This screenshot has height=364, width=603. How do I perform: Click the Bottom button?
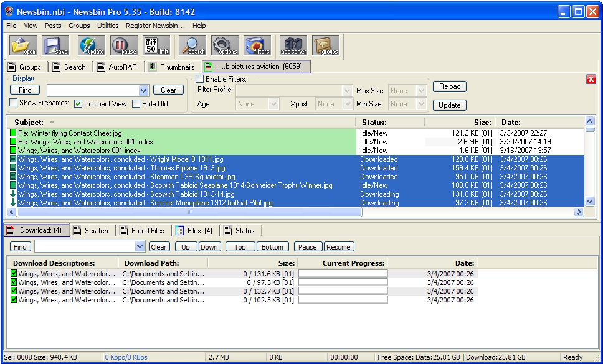point(272,247)
